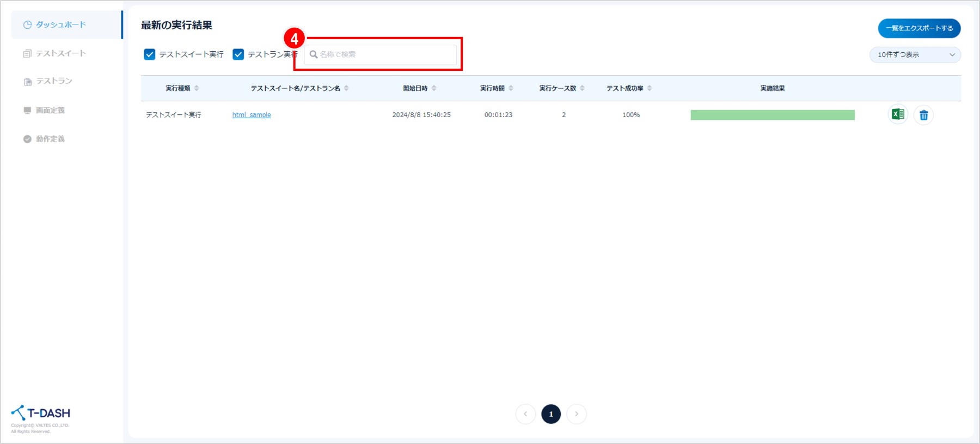Uncheck the テストラン実行 checkbox

238,54
